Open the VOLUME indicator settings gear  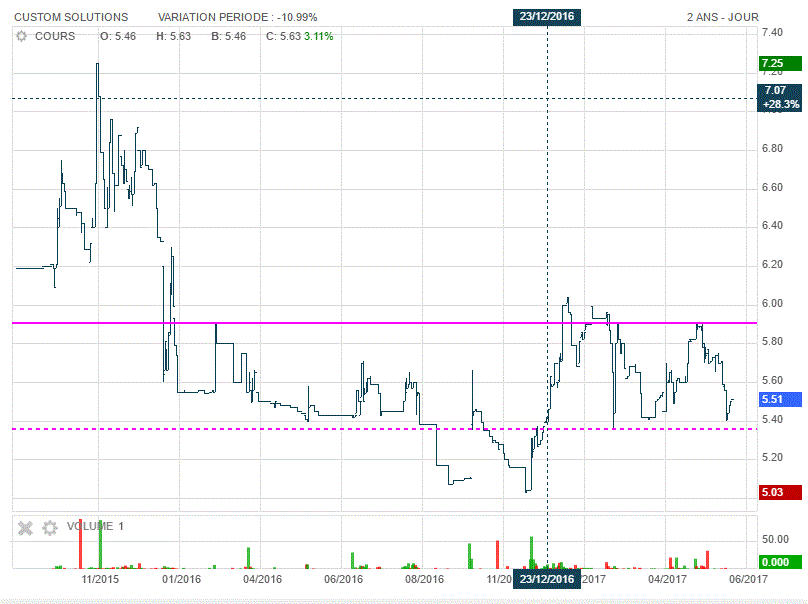49,528
